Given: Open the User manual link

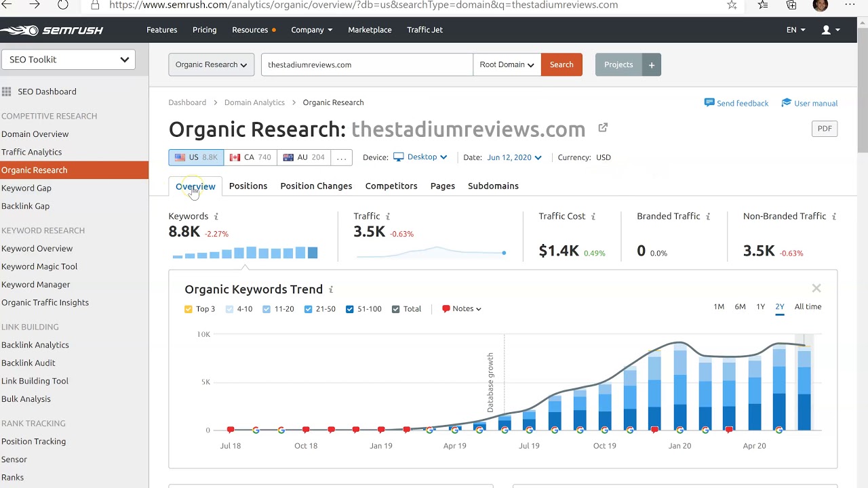Looking at the screenshot, I should click(810, 103).
